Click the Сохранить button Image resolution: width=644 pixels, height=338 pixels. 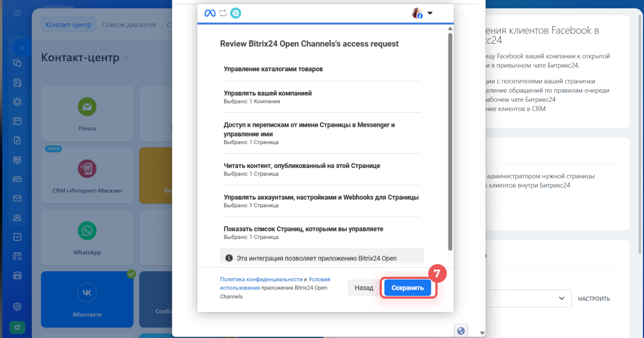(407, 288)
